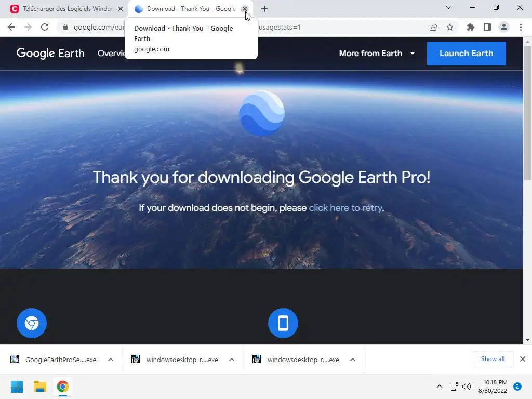The image size is (532, 399).
Task: Expand options for first windowsdesktop-r....exe
Action: [232, 360]
